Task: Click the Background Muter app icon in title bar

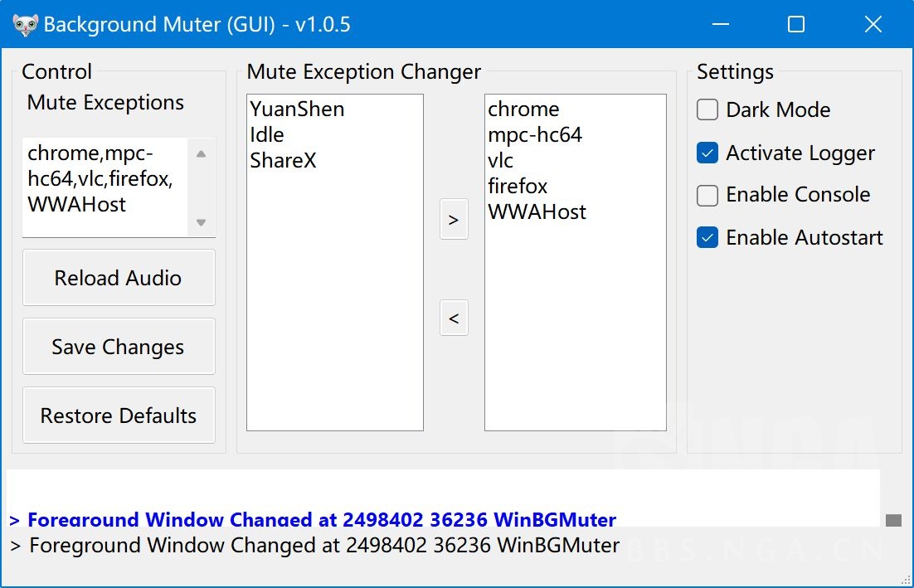Action: coord(25,25)
